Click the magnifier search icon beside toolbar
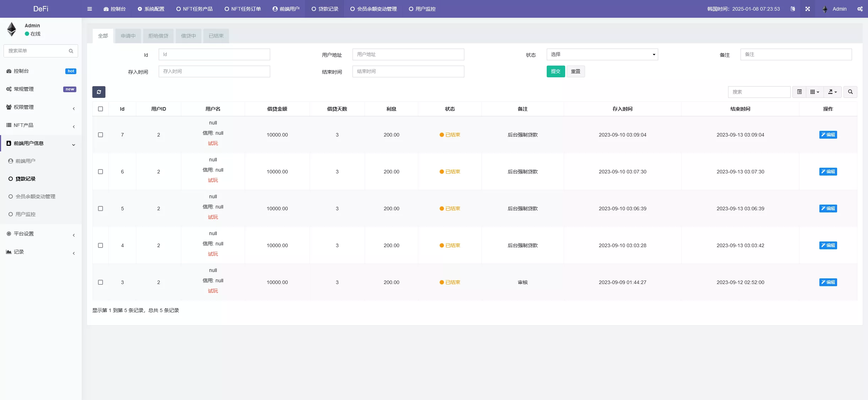868x400 pixels. coord(850,92)
